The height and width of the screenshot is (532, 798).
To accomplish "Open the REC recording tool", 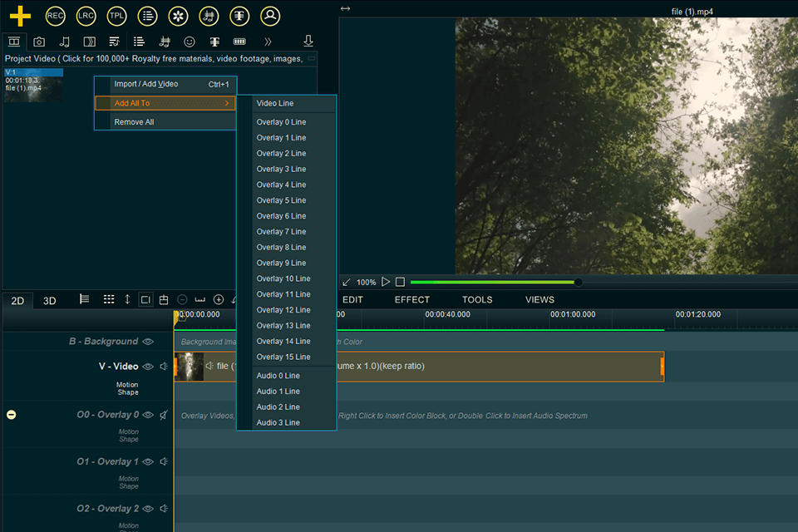I will (55, 16).
